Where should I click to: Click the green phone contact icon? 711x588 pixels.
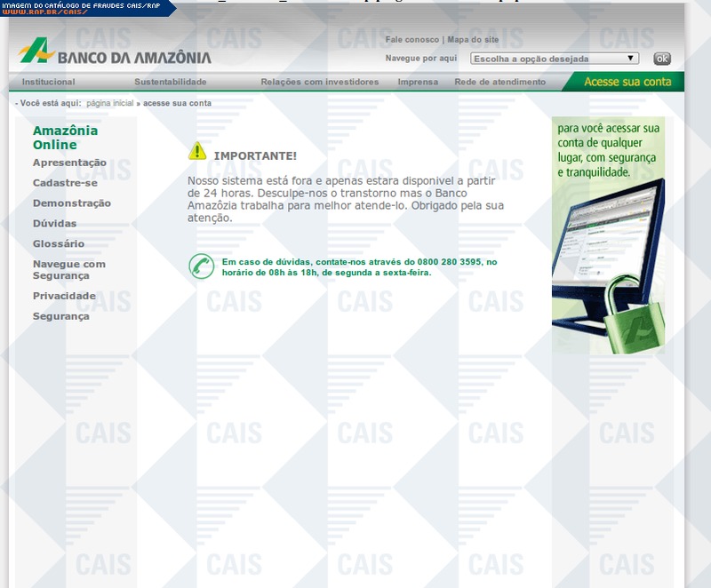tap(201, 266)
